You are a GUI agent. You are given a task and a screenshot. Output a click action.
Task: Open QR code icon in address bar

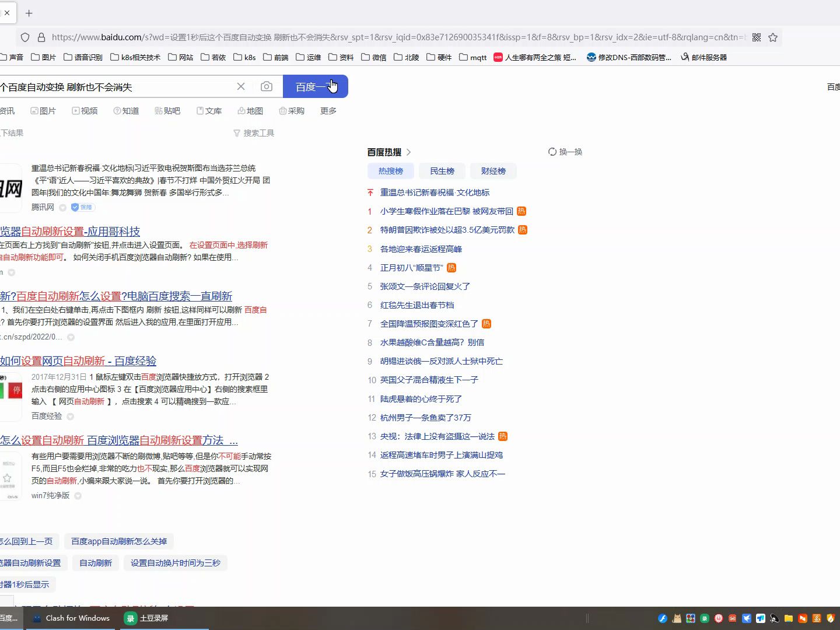(x=757, y=37)
